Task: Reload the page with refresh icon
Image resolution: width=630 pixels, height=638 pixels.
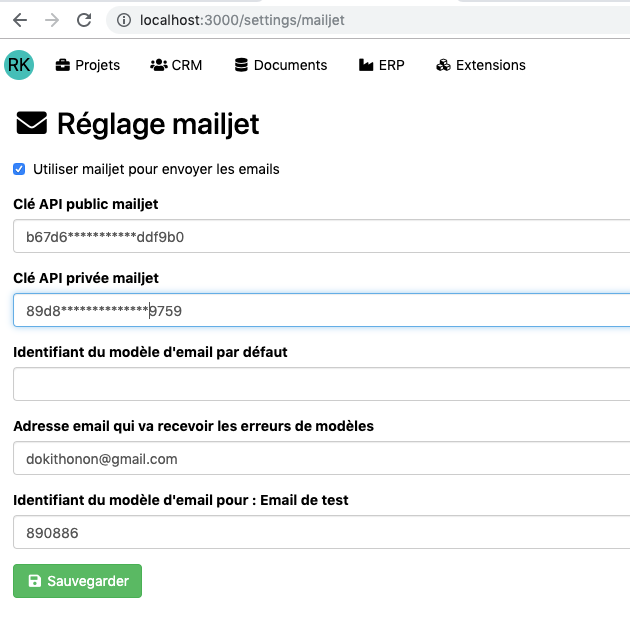Action: pos(84,20)
